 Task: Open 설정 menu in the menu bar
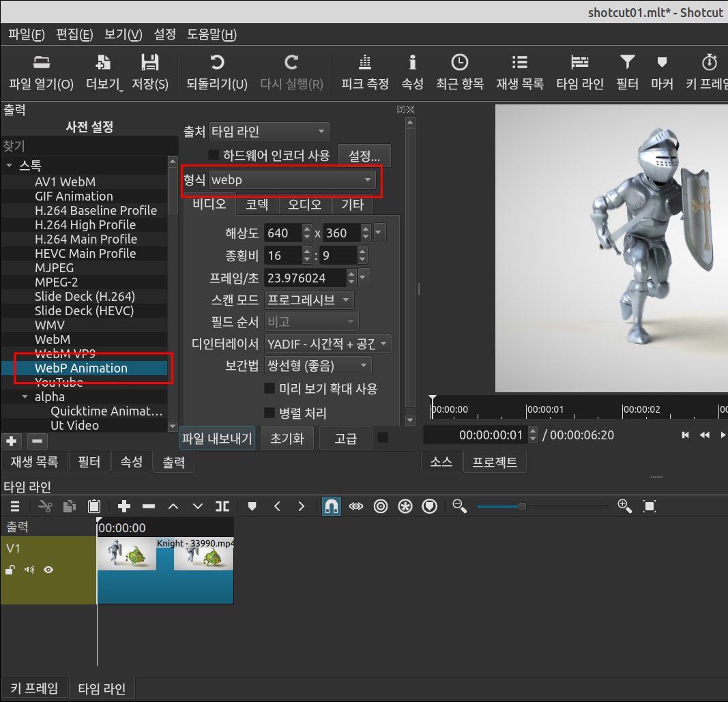165,34
